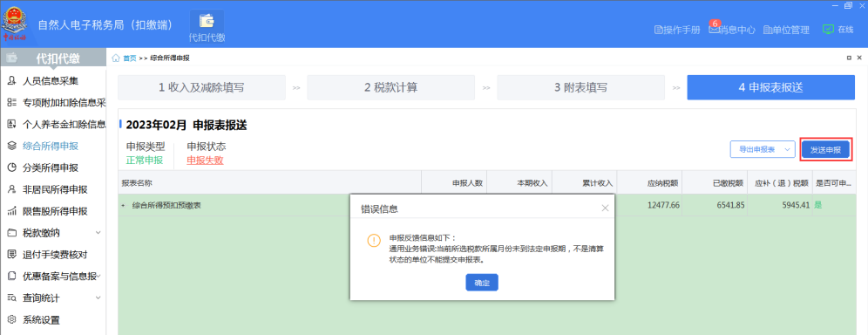
Task: Click the 在线 online status indicator
Action: pyautogui.click(x=837, y=30)
